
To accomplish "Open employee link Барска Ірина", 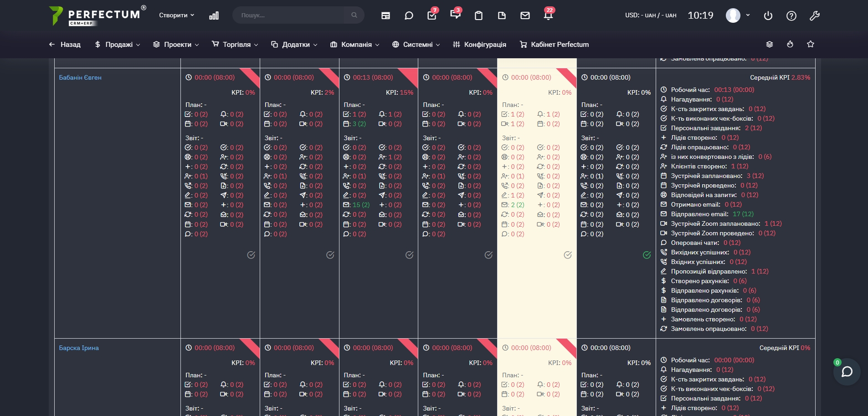I will 79,348.
